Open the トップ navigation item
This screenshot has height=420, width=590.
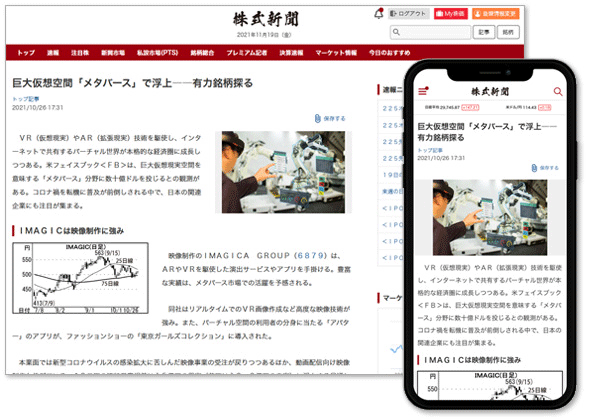26,53
